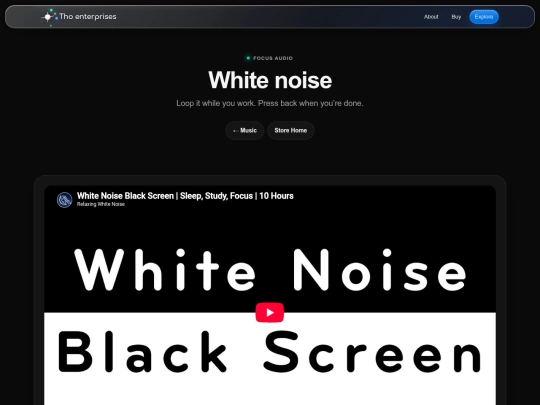
Task: Open Store Home
Action: (291, 131)
